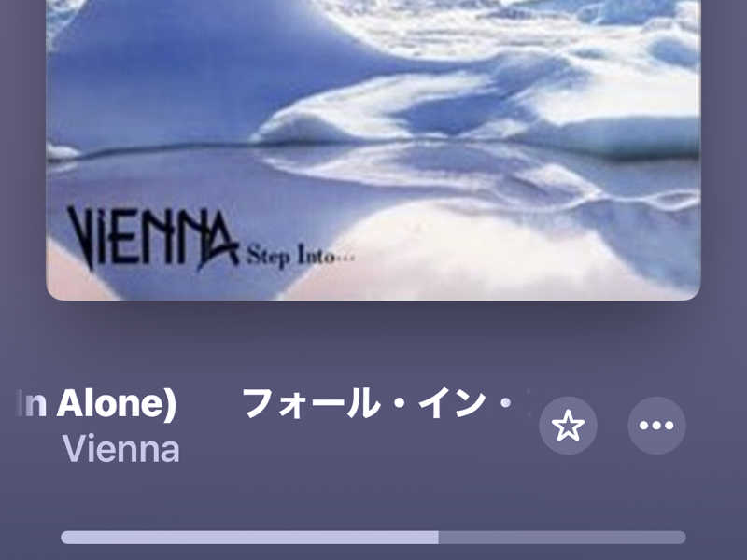Viewport: 747px width, 560px height.
Task: Mark the track as favorite using star button
Action: click(x=568, y=426)
